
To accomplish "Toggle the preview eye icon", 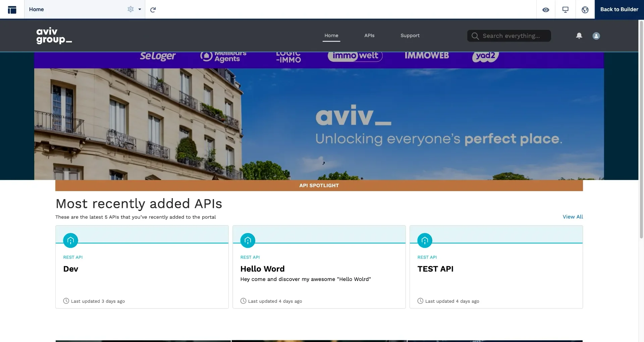I will pyautogui.click(x=546, y=9).
